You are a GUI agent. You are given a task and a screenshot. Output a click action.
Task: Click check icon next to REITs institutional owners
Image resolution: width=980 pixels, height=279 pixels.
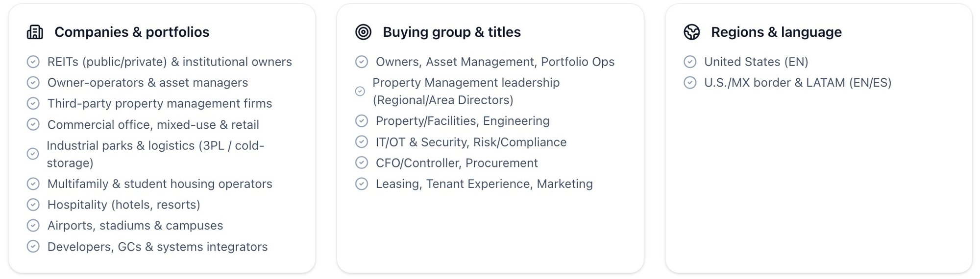pos(33,62)
